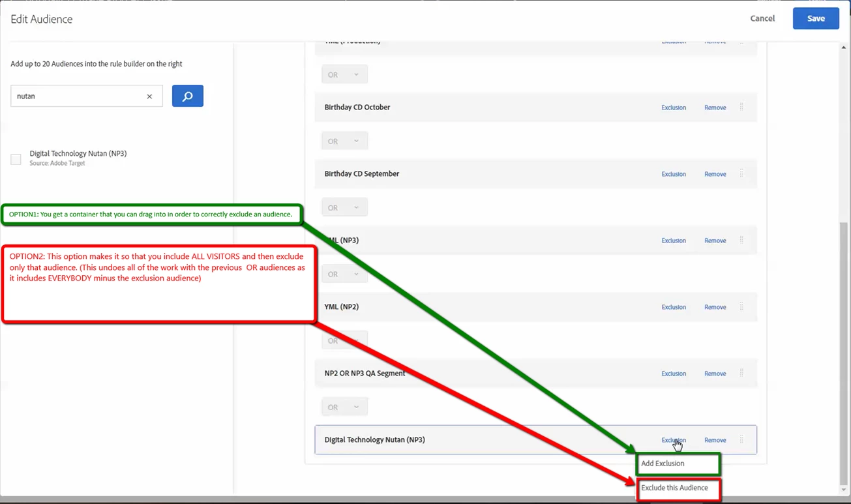Click Exclusion link for NP2 OR NP3 QA Segment
This screenshot has width=851, height=504.
pos(674,374)
